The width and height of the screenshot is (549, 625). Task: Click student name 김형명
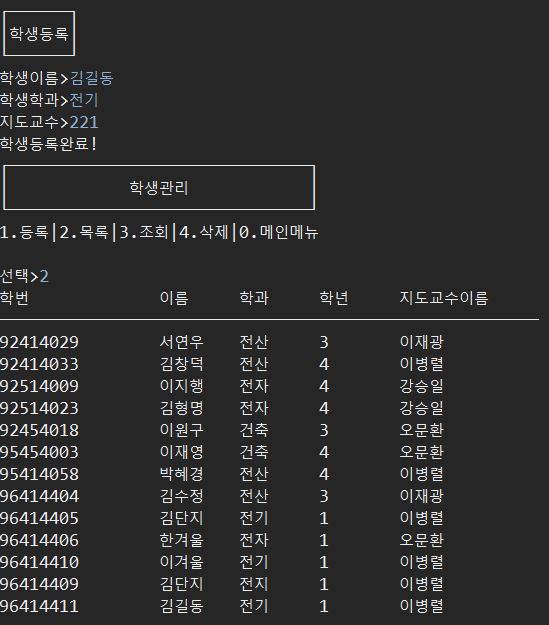click(181, 408)
